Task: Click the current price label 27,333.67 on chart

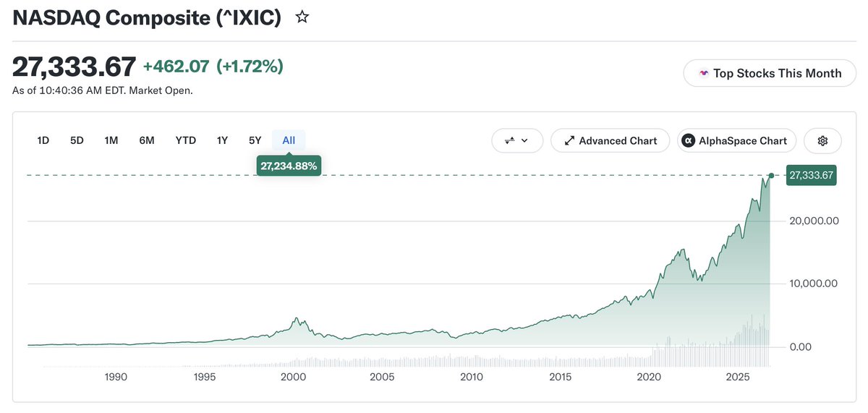Action: [x=812, y=175]
